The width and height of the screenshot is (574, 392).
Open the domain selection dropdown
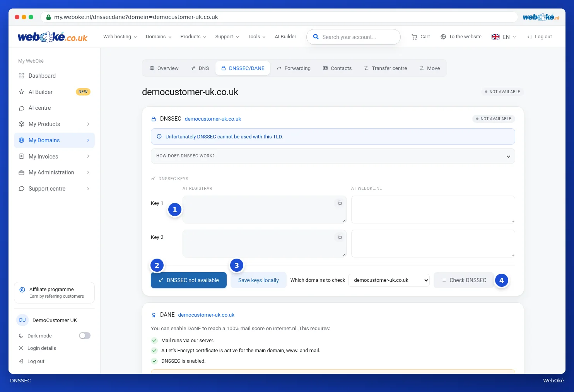pyautogui.click(x=389, y=280)
